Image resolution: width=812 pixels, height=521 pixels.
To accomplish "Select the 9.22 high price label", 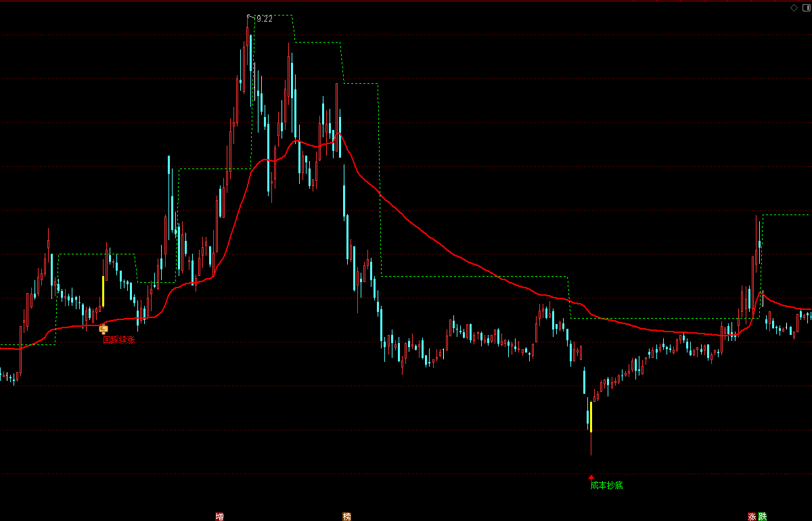I will point(264,19).
